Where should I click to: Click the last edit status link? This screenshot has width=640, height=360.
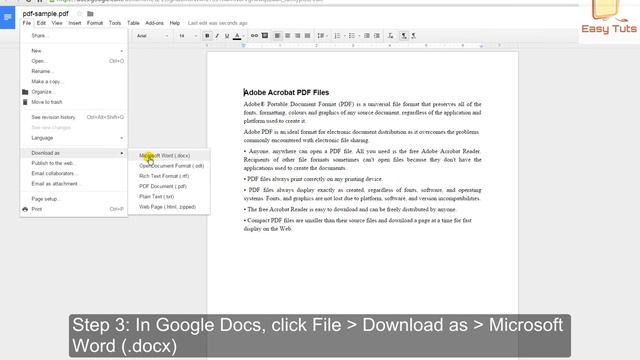pos(218,23)
